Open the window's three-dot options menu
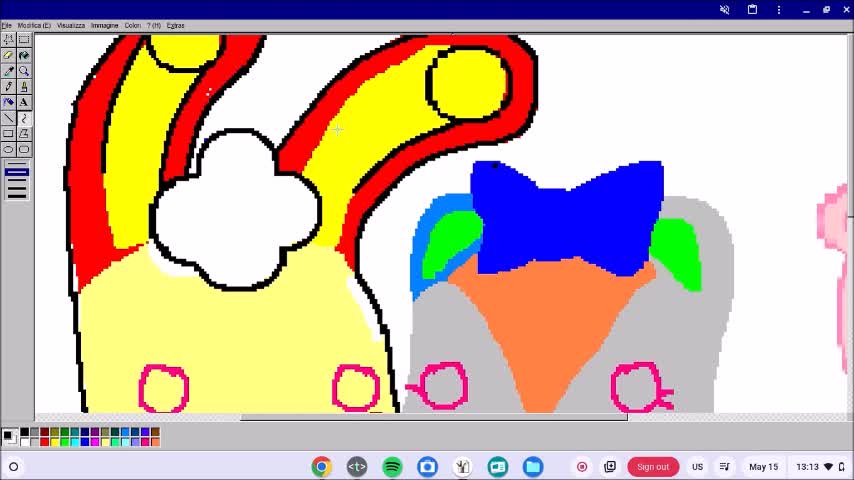 point(779,10)
